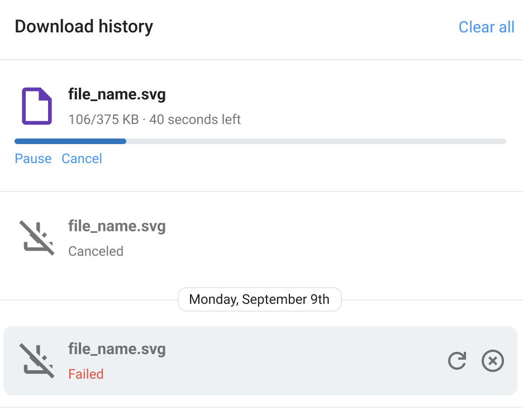Click the 40 seconds left time estimate
This screenshot has height=420, width=523.
point(195,120)
